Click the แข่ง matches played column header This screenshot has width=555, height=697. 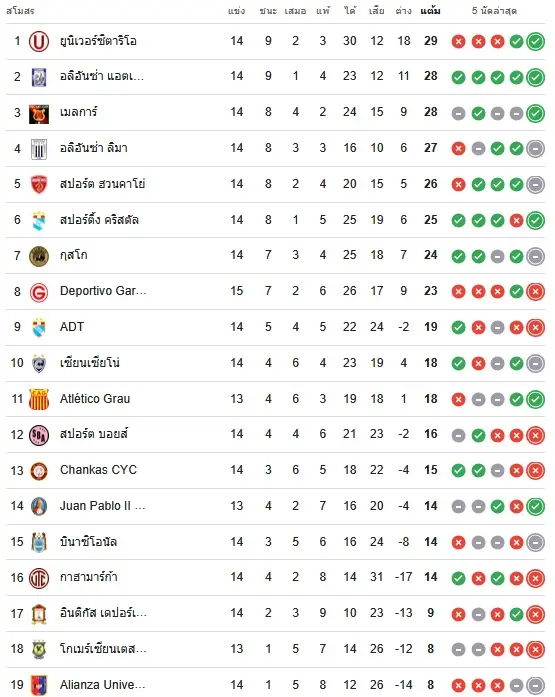click(x=236, y=11)
